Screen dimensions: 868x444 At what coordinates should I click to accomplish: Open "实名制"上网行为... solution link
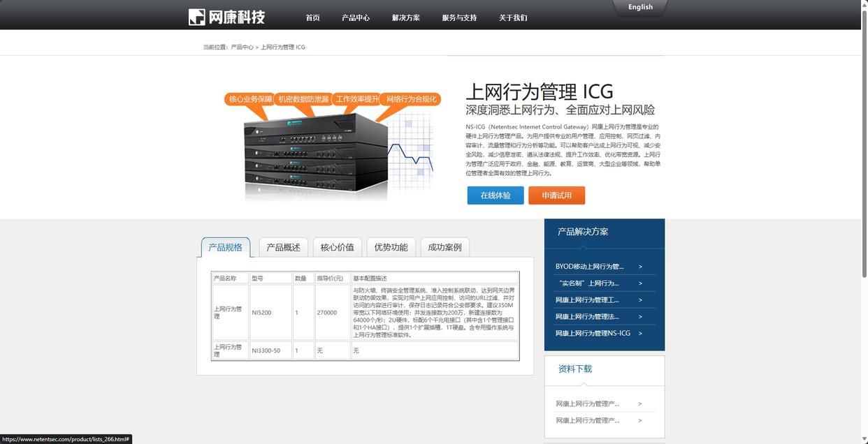point(589,283)
